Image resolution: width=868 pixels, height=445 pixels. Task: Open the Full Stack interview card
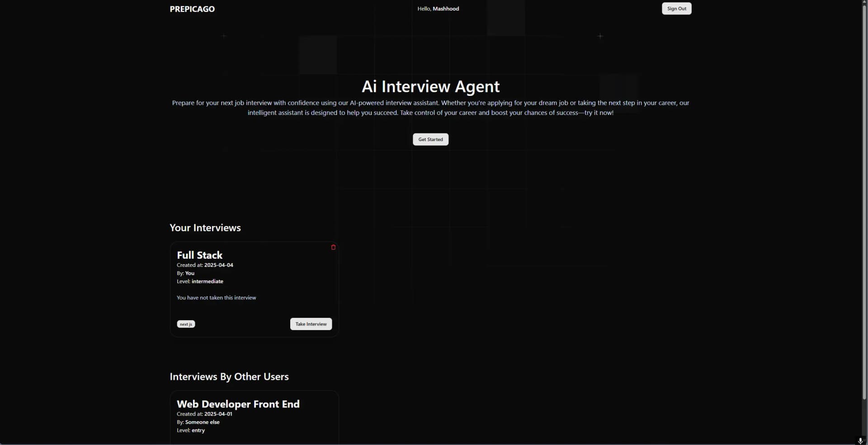tap(199, 255)
